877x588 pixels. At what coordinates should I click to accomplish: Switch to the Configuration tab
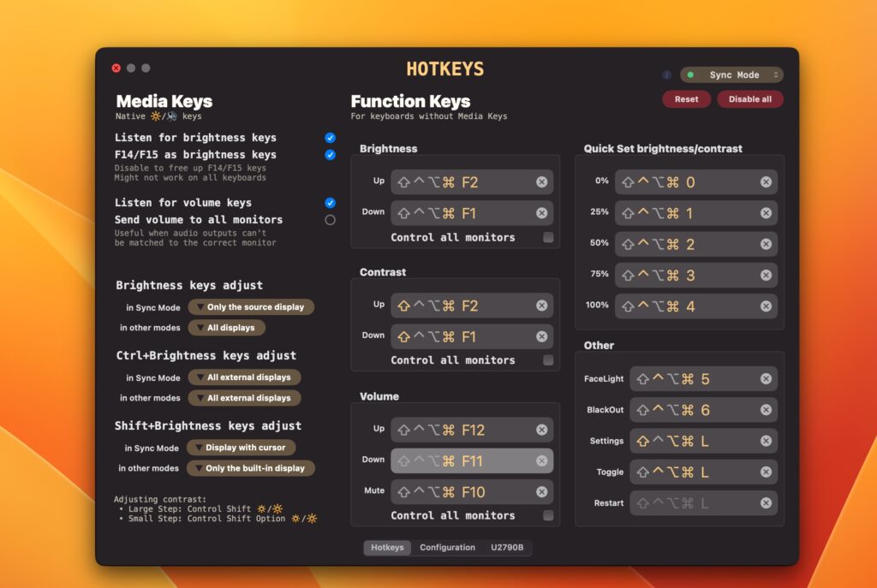[447, 548]
